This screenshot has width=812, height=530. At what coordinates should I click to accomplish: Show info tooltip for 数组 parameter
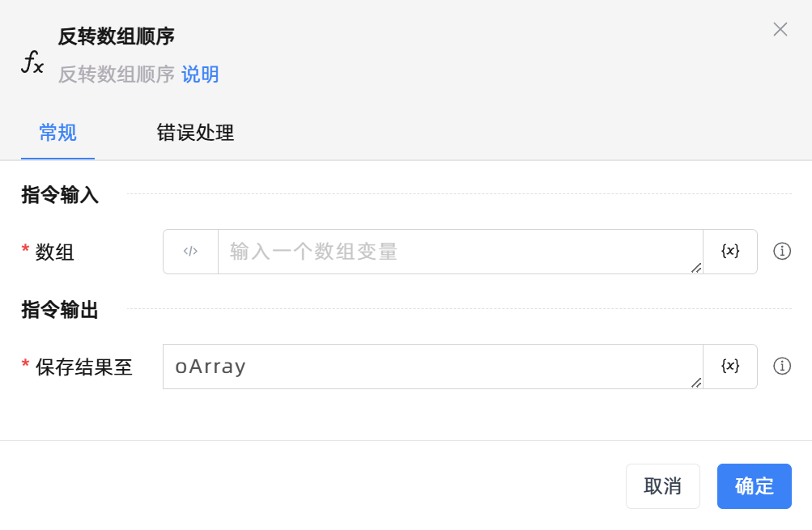pos(782,252)
